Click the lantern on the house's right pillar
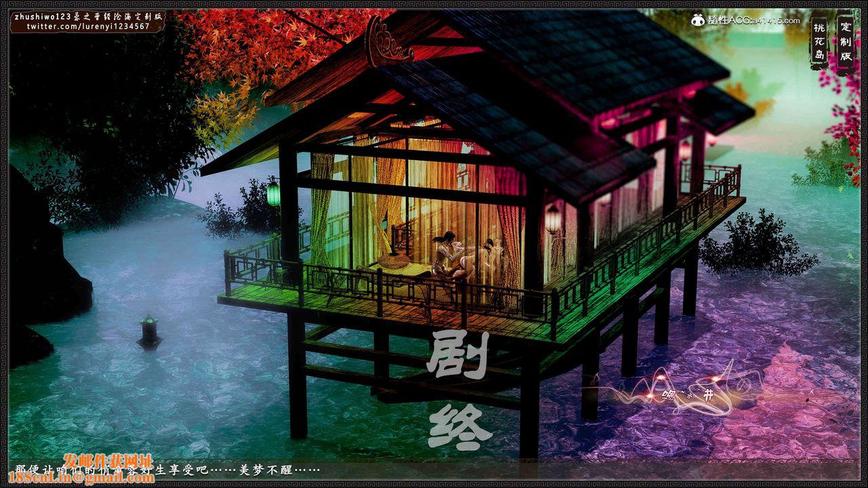The image size is (868, 488). coord(553,219)
